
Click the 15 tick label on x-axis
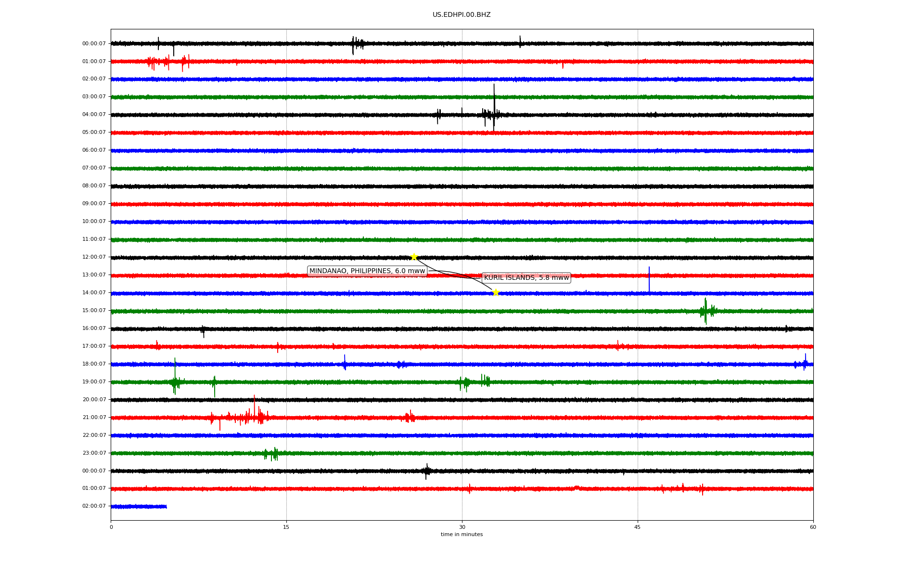click(286, 527)
